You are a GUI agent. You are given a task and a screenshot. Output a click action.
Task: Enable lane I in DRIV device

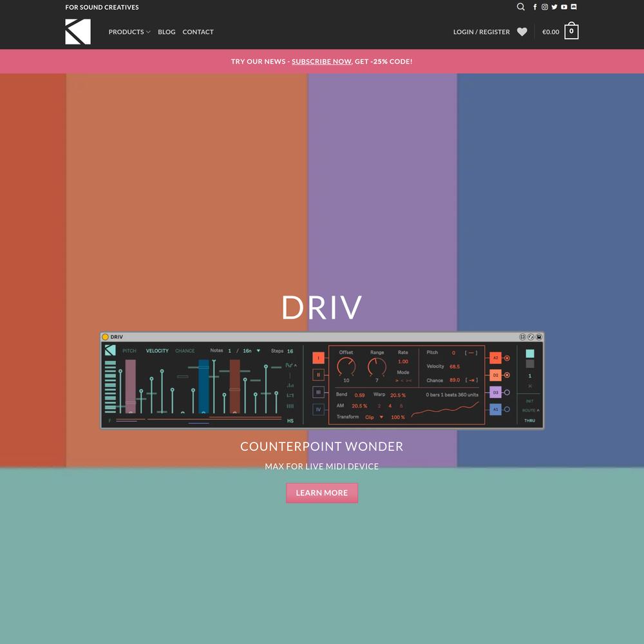(x=318, y=358)
